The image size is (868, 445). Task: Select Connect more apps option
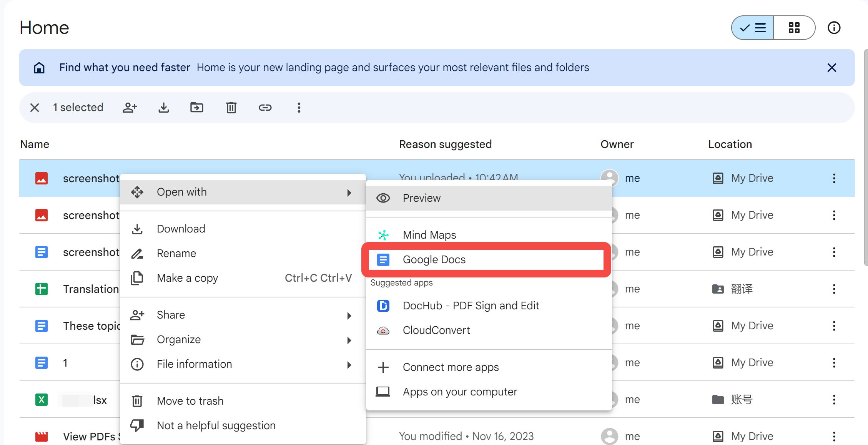[451, 367]
